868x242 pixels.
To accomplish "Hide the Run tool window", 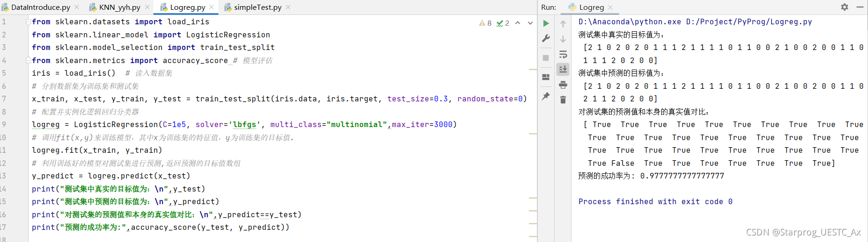I will [860, 7].
